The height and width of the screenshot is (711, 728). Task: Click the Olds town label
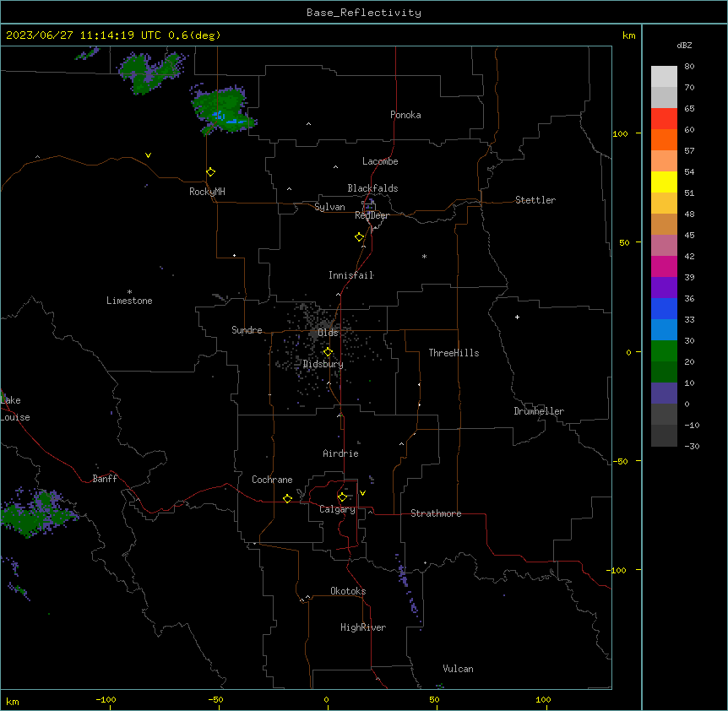pos(328,333)
